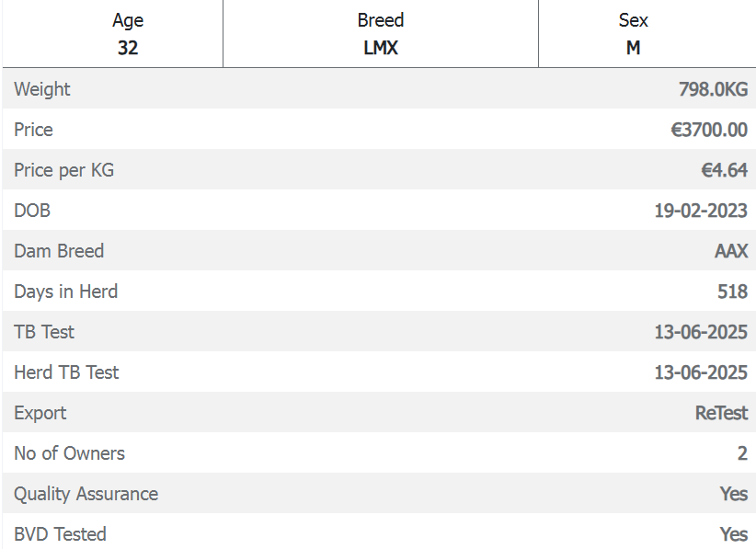
Task: Select the AAX dam breed value
Action: point(731,251)
